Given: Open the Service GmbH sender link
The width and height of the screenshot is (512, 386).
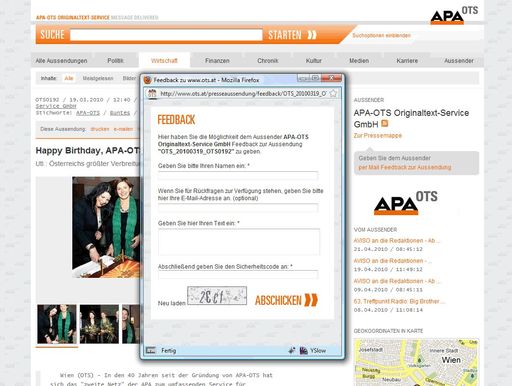Looking at the screenshot, I should pyautogui.click(x=56, y=106).
